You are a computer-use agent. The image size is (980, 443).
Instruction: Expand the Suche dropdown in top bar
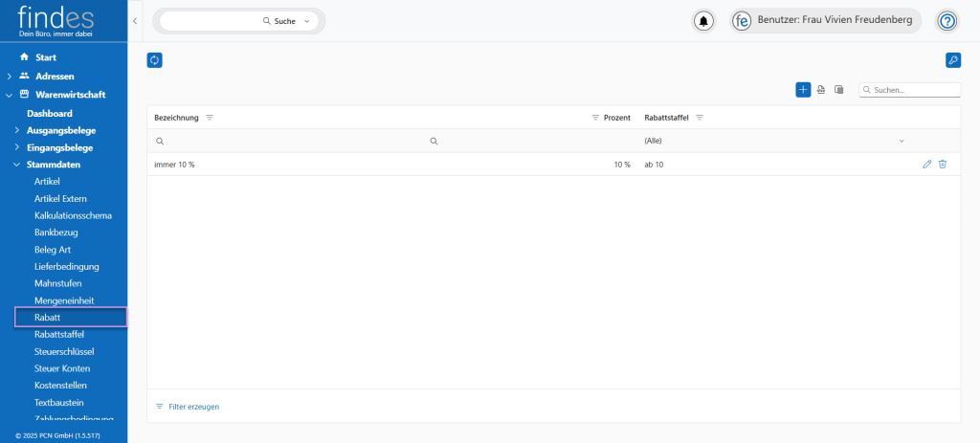[x=306, y=21]
